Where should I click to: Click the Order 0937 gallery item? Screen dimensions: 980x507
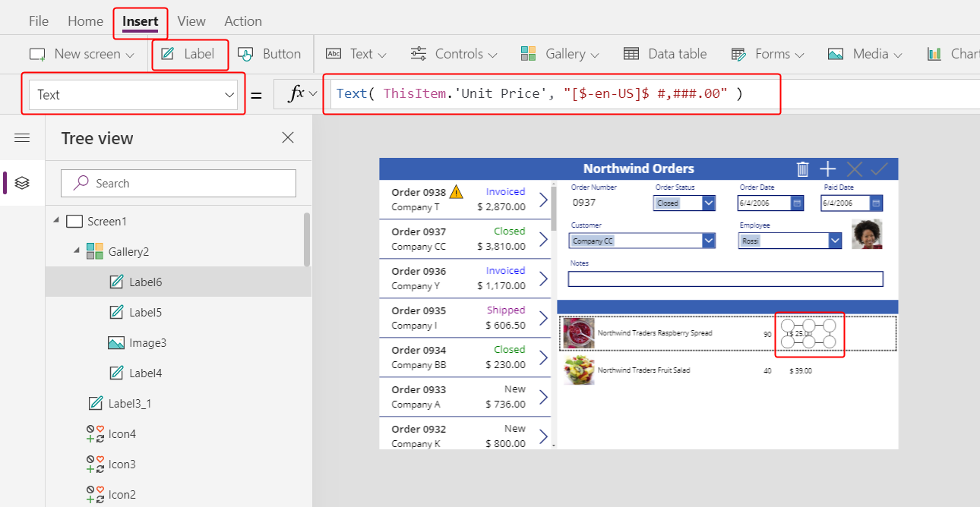pos(465,239)
